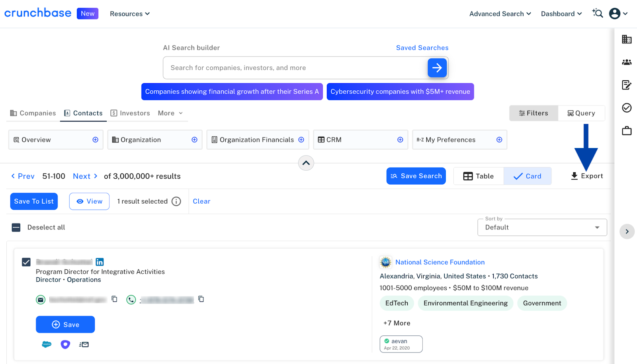Switch to Card view

[528, 176]
